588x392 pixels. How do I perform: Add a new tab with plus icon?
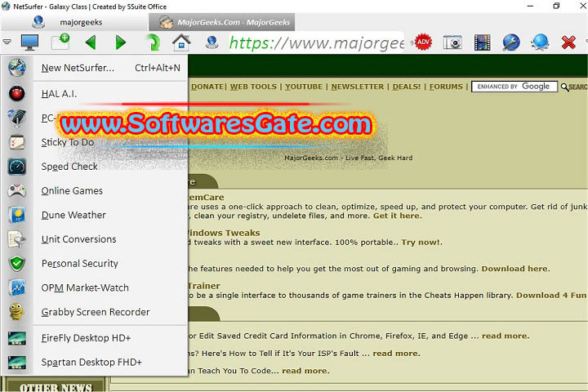[x=60, y=42]
